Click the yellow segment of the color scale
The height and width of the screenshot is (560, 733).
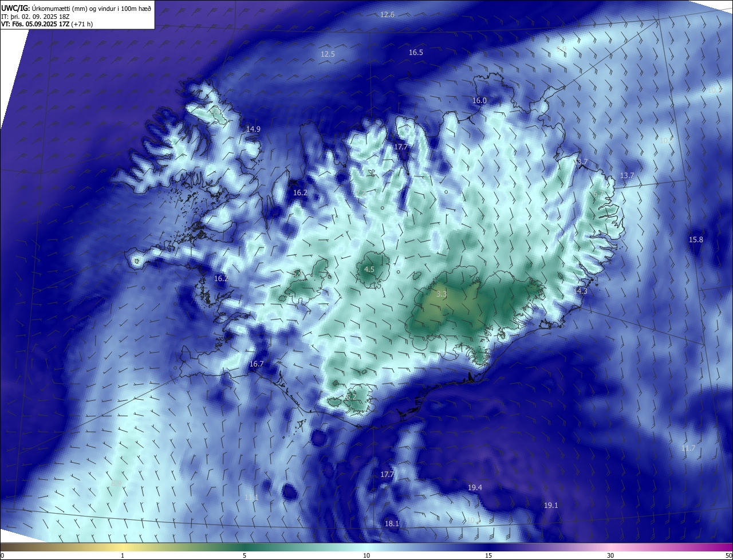coord(123,547)
